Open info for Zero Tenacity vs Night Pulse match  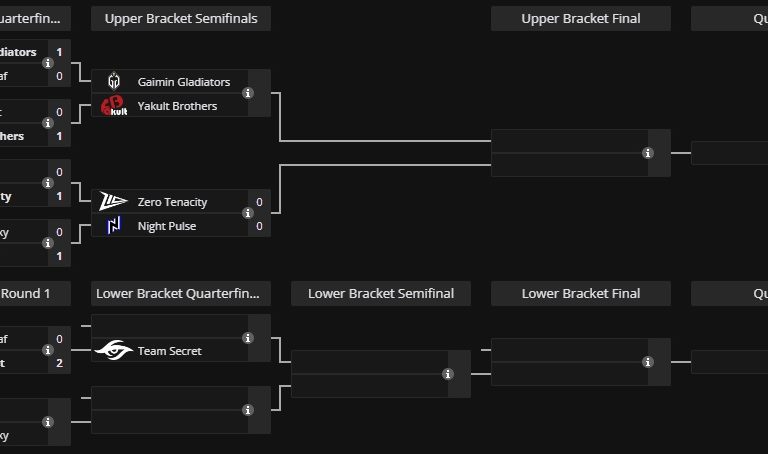click(x=248, y=214)
